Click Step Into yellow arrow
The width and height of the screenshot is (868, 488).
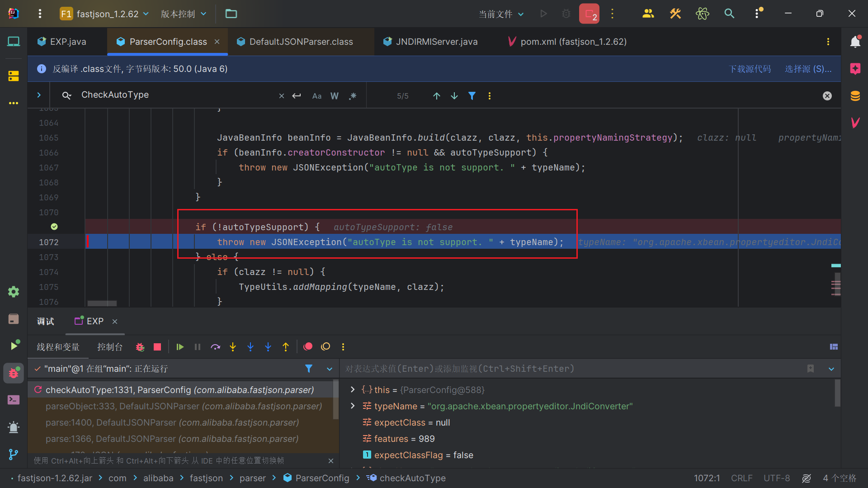(x=233, y=347)
